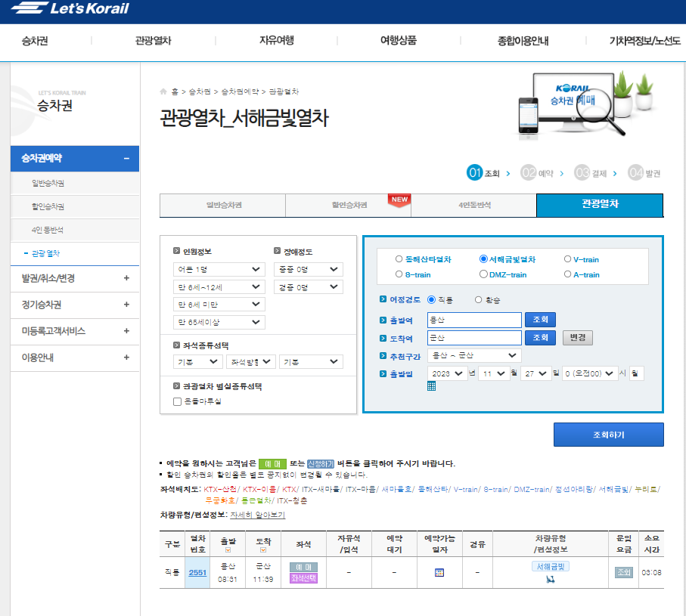Image resolution: width=686 pixels, height=616 pixels.
Task: Switch to the 일반승차권 tab
Action: (223, 205)
